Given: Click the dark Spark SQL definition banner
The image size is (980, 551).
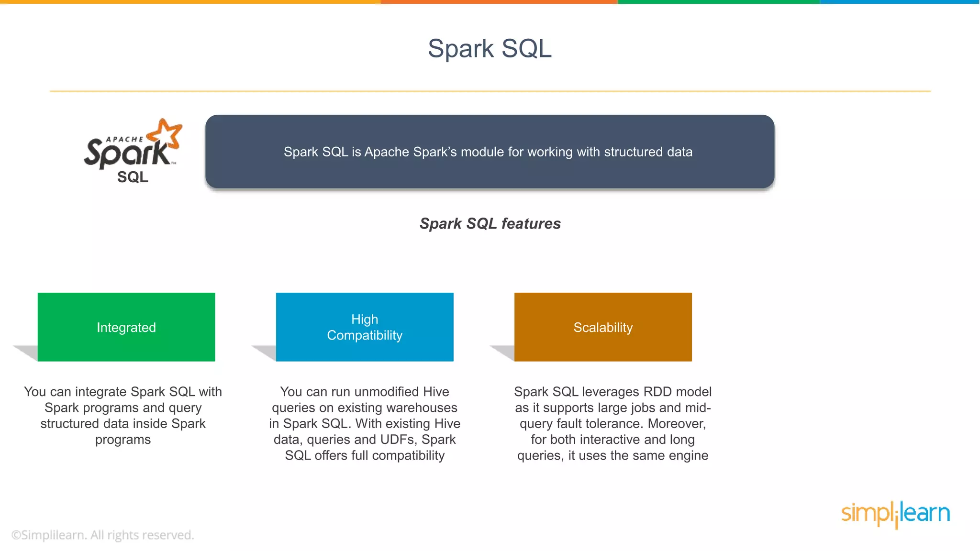Looking at the screenshot, I should click(x=490, y=152).
